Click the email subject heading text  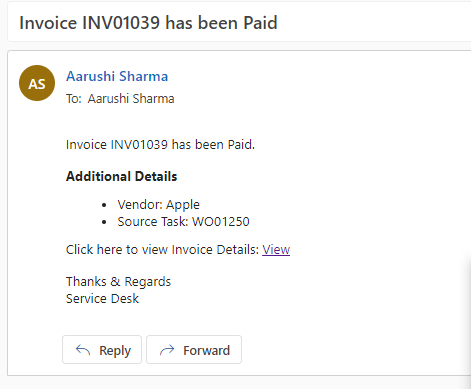[148, 23]
